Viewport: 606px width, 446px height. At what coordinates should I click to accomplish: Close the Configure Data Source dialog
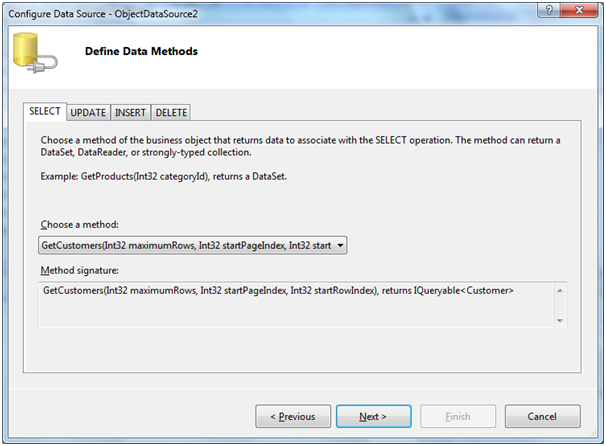pos(579,10)
